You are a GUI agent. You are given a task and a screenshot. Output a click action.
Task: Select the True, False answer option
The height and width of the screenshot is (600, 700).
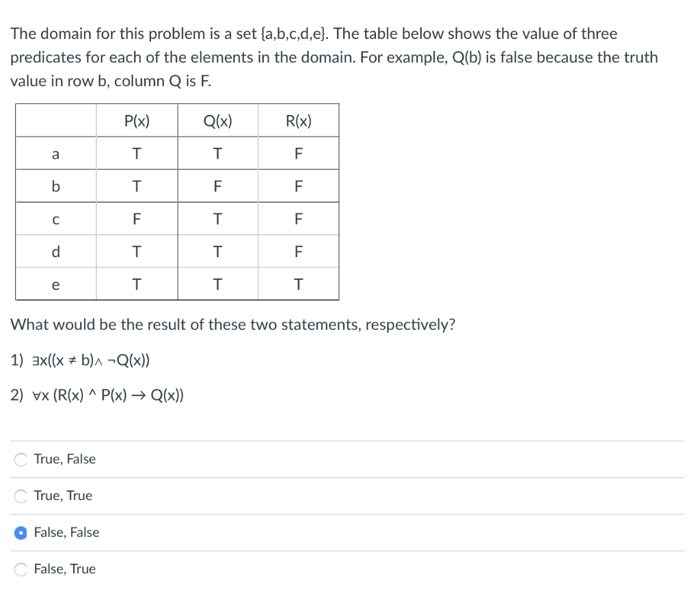(21, 459)
